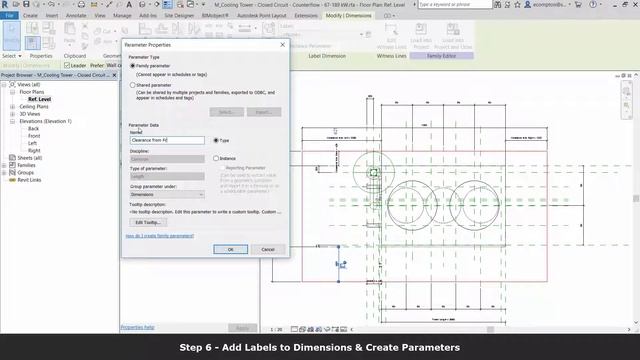The width and height of the screenshot is (640, 360).
Task: Click the Edit Tooltip button
Action: coord(148,222)
